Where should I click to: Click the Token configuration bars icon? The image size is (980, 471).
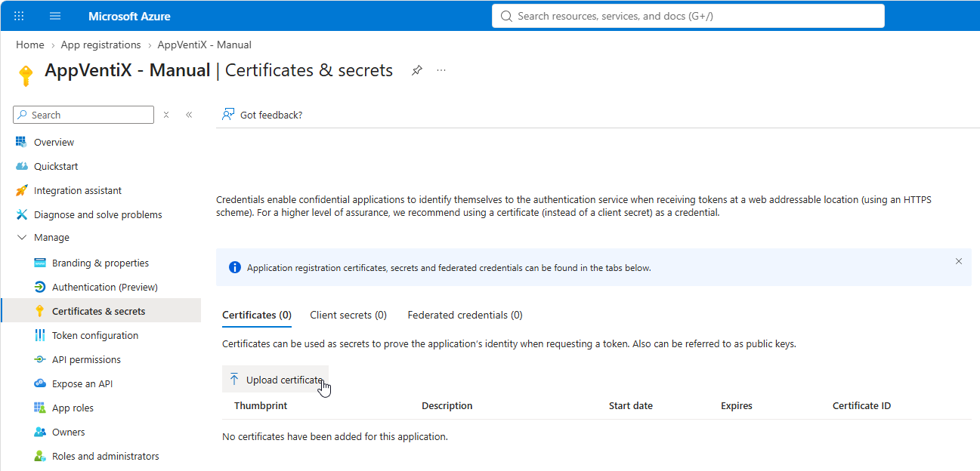[x=40, y=335]
